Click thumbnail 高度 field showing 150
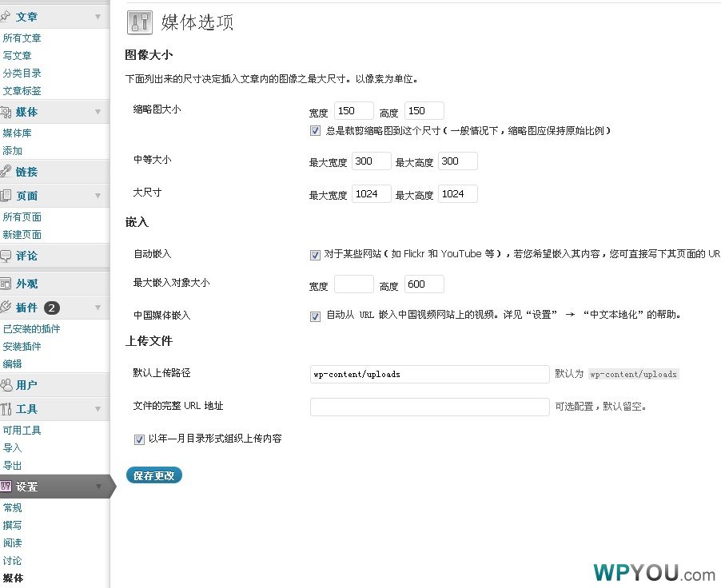The width and height of the screenshot is (721, 588). pyautogui.click(x=424, y=111)
